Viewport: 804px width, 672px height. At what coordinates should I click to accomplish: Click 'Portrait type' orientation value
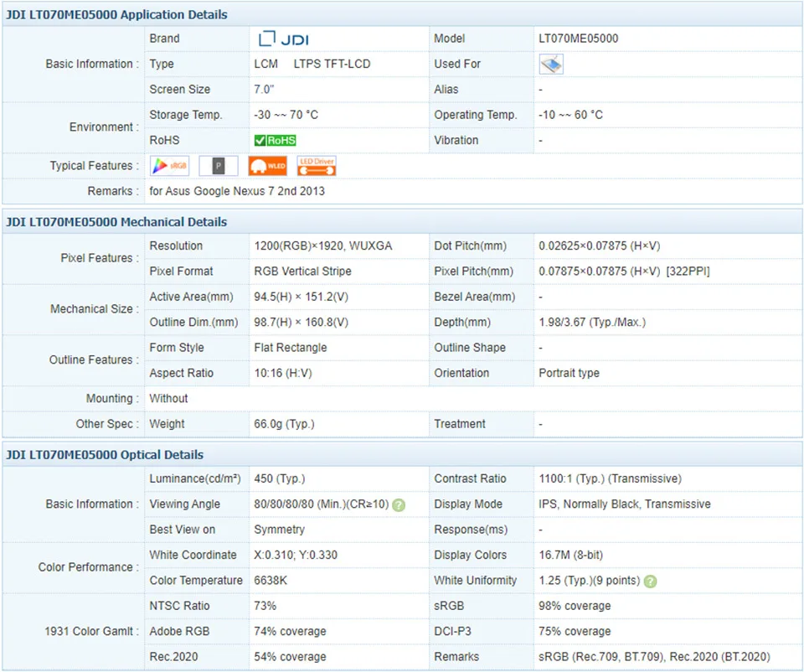569,374
